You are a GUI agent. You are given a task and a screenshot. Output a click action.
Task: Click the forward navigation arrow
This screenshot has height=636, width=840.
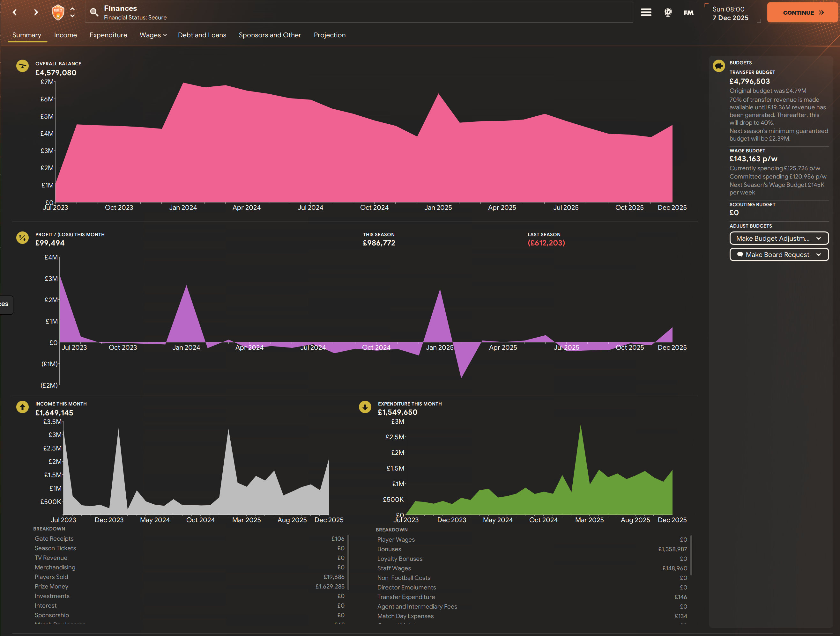pyautogui.click(x=36, y=12)
